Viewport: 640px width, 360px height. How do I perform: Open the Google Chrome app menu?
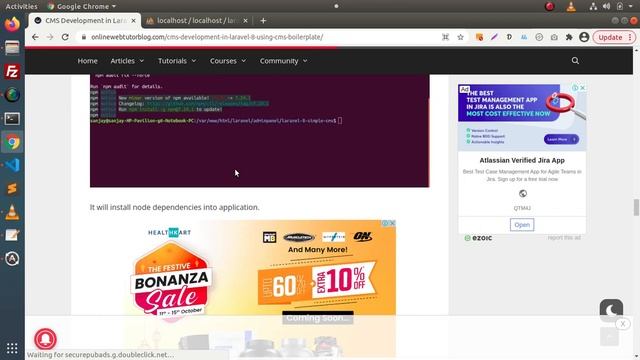pyautogui.click(x=81, y=6)
